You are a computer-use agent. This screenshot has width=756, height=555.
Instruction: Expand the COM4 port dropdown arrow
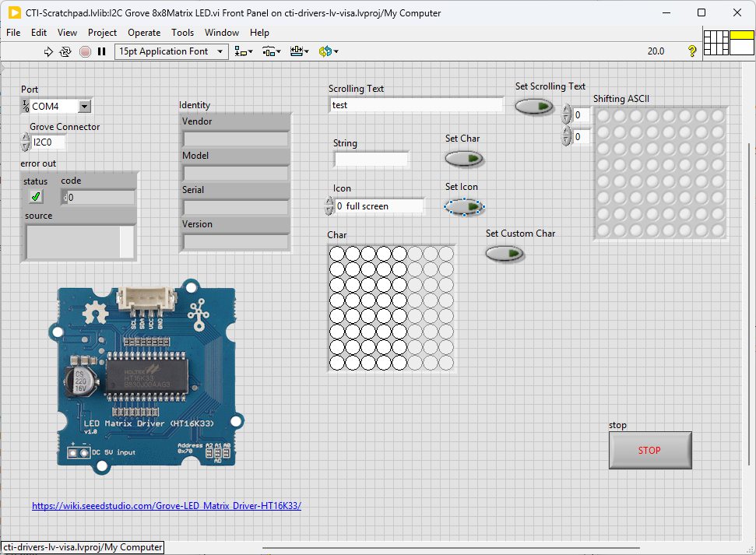pos(84,106)
